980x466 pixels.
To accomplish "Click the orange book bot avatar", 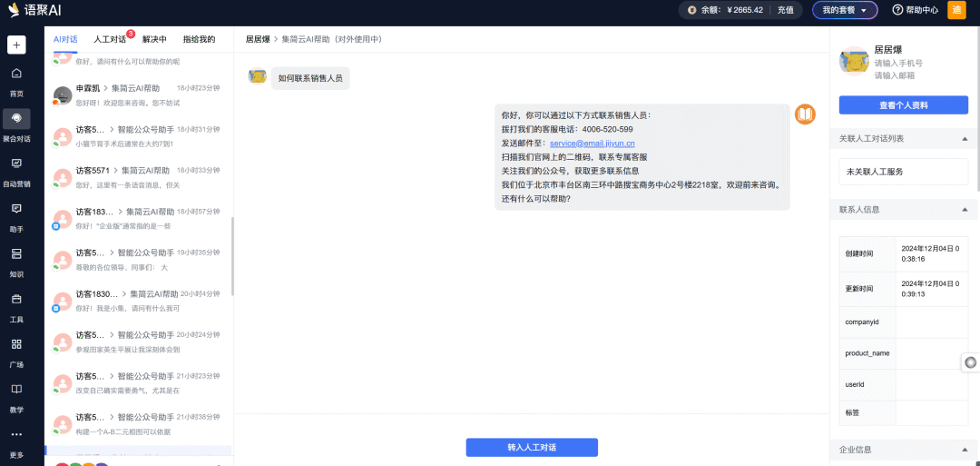I will click(805, 114).
